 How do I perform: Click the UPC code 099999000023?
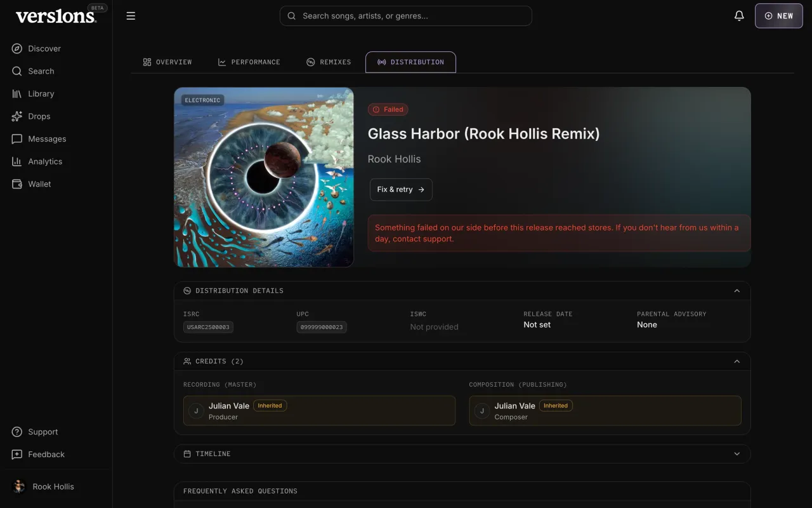(x=322, y=327)
